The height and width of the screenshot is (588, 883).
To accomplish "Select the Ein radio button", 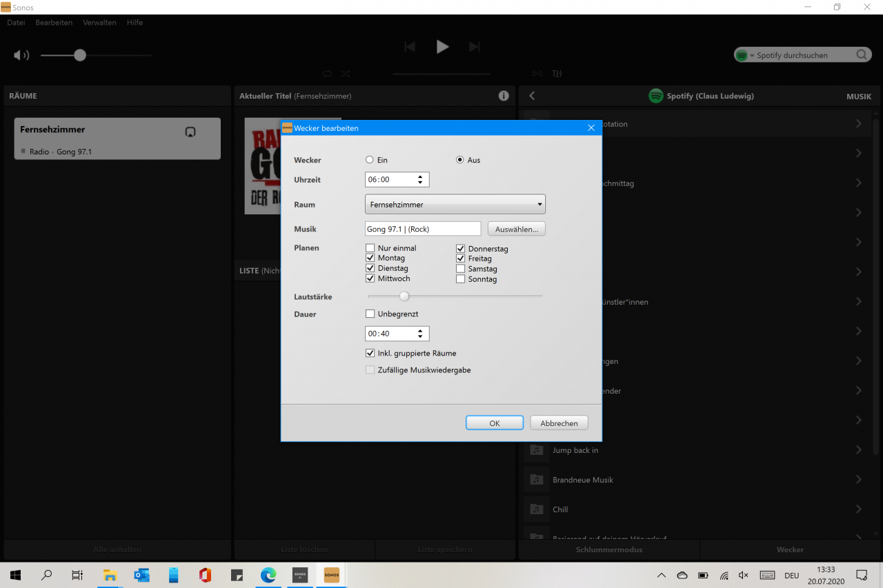I will coord(370,160).
